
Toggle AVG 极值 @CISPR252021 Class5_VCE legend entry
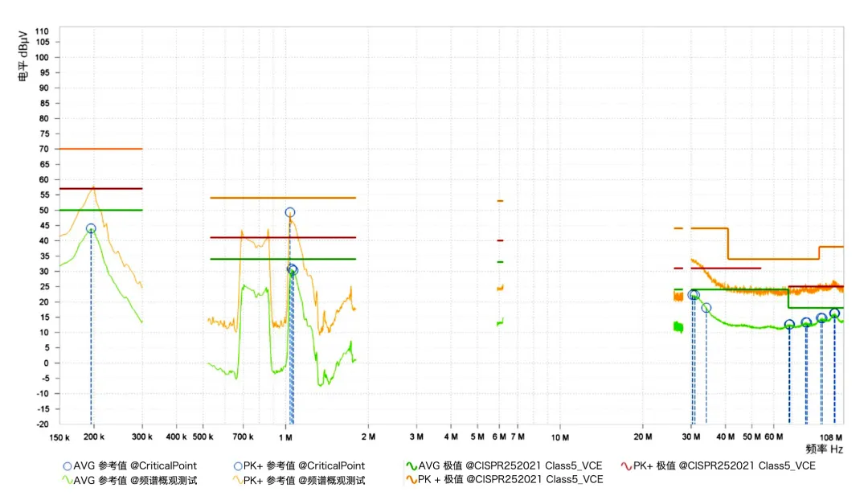click(x=504, y=466)
